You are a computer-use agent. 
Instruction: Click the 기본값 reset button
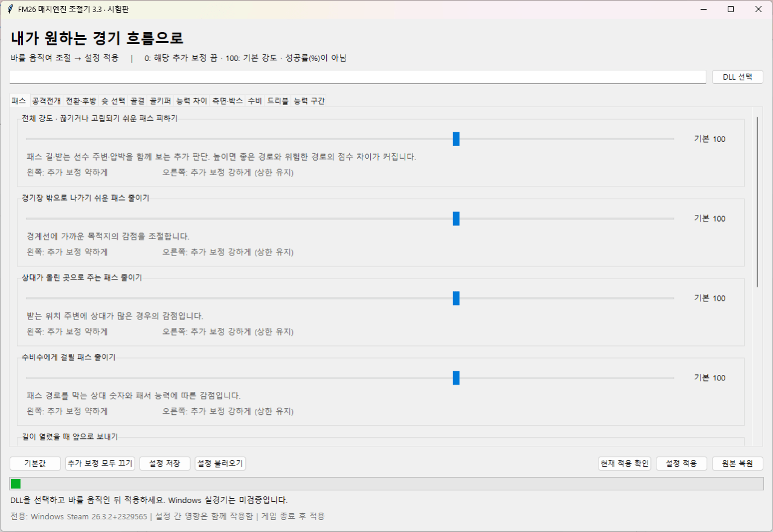coord(35,463)
